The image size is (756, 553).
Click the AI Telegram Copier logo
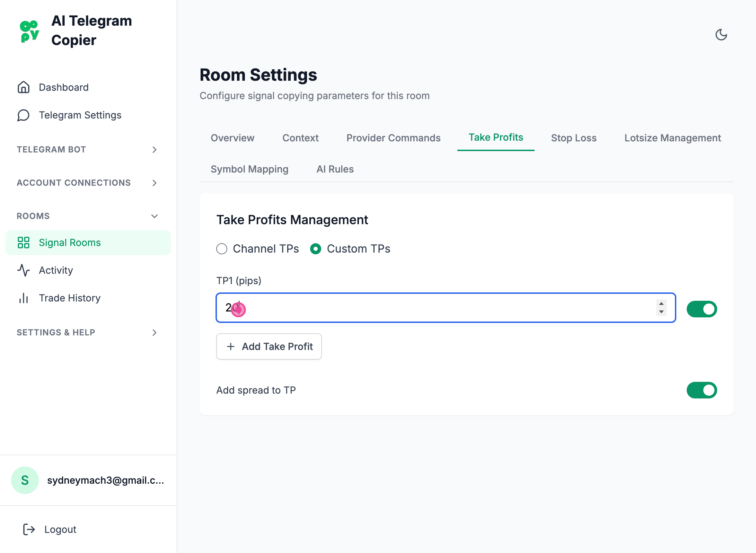(x=30, y=31)
